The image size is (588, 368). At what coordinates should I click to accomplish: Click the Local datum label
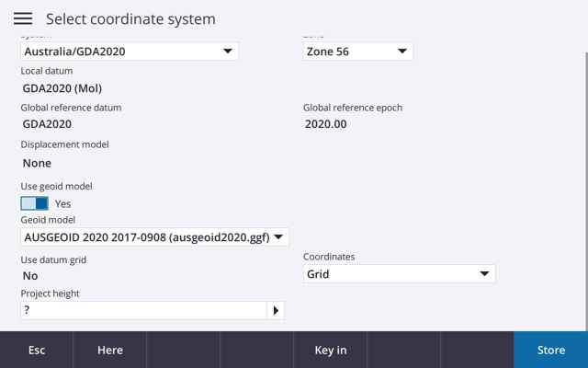click(x=47, y=71)
